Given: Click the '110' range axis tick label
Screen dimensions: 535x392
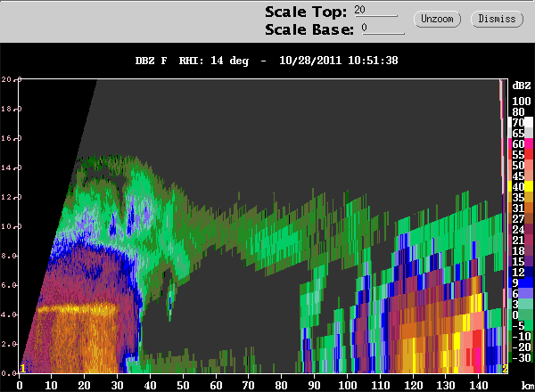Looking at the screenshot, I should point(380,385).
